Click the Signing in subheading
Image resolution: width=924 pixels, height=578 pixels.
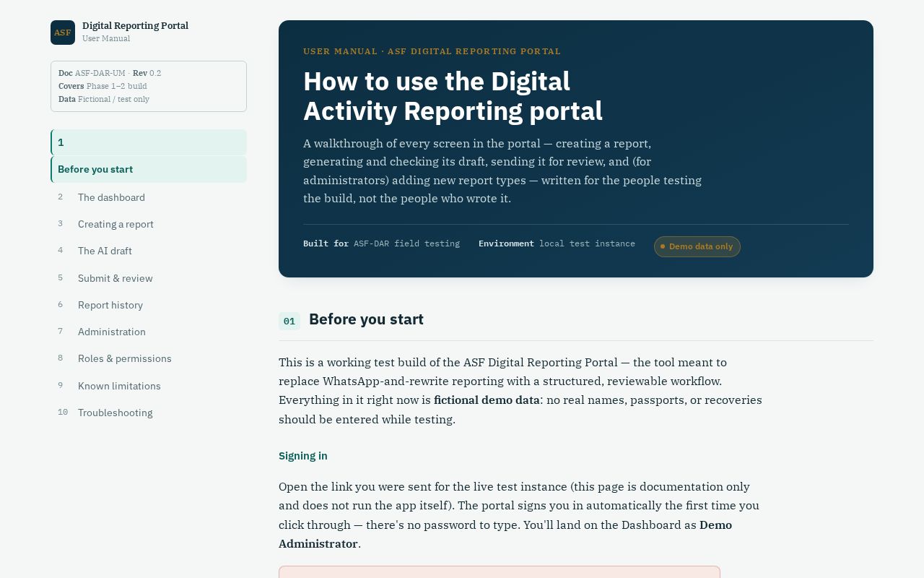pos(303,456)
